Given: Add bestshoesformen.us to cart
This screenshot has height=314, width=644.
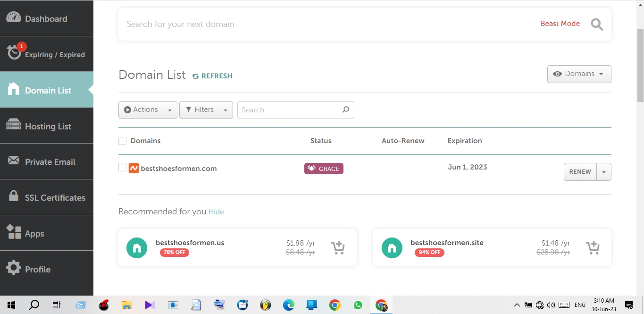Looking at the screenshot, I should tap(338, 247).
